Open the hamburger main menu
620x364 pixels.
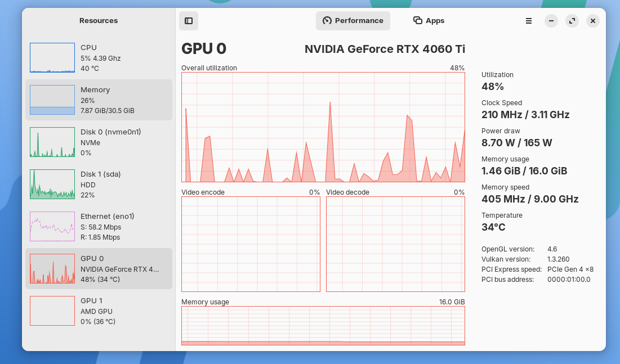[529, 21]
